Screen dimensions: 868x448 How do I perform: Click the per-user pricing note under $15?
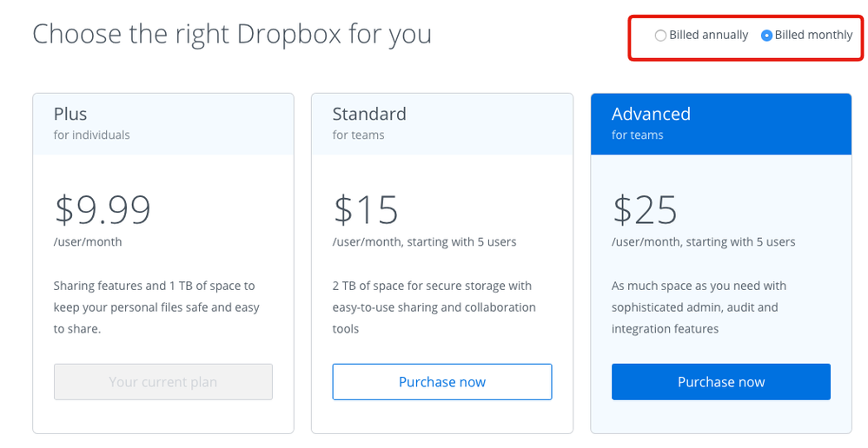point(424,242)
